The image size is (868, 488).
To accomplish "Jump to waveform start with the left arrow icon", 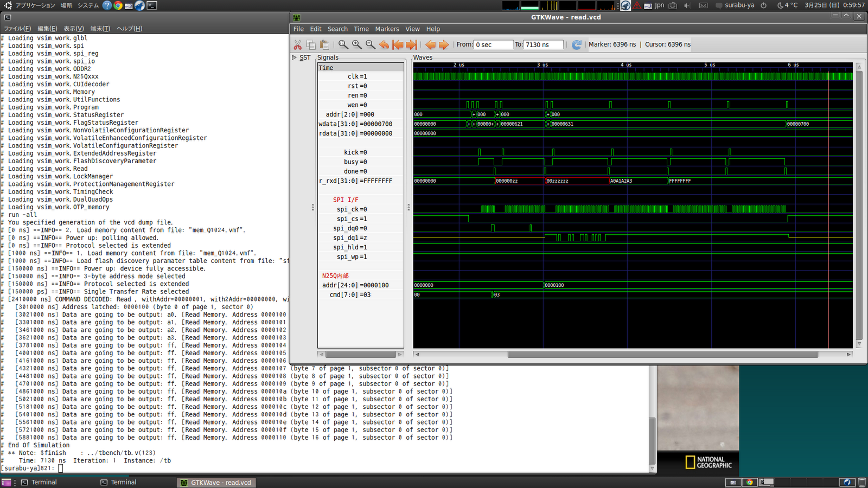I will click(x=398, y=44).
